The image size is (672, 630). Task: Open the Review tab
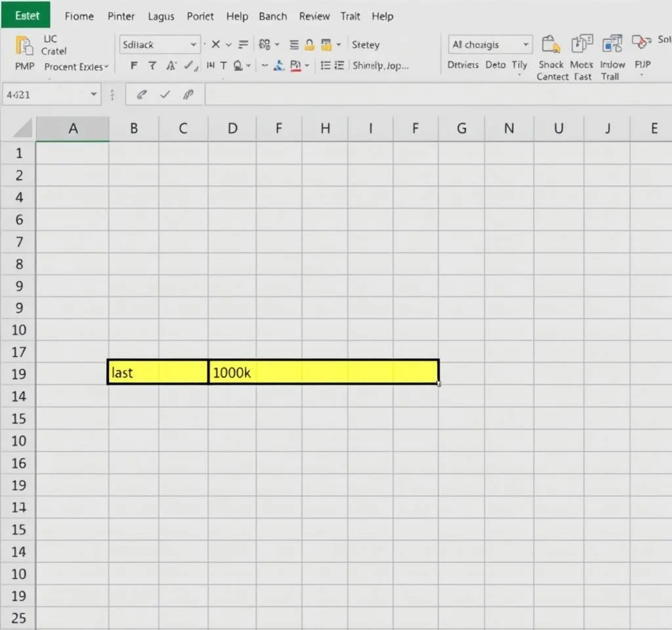(314, 16)
